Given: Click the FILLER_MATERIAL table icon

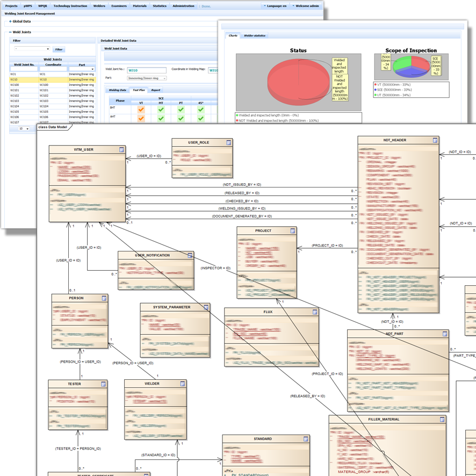Looking at the screenshot, I should tap(442, 420).
